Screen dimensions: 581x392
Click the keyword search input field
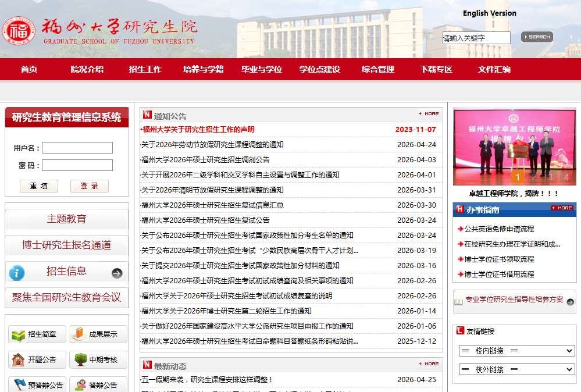click(476, 38)
